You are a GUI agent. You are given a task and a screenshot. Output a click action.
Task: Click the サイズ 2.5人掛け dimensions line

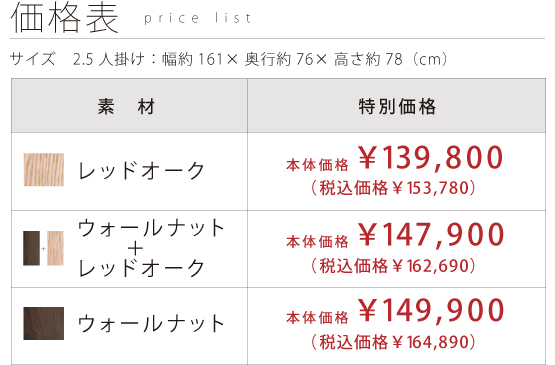(x=229, y=59)
